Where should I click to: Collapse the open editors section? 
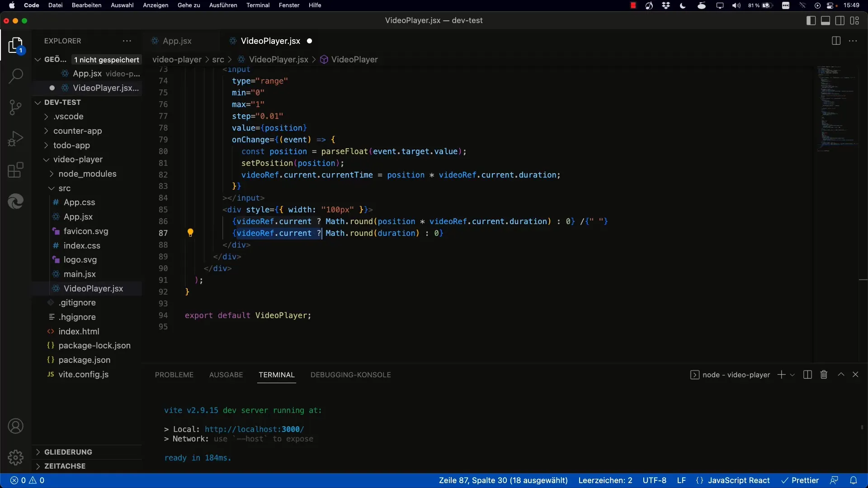(x=38, y=60)
